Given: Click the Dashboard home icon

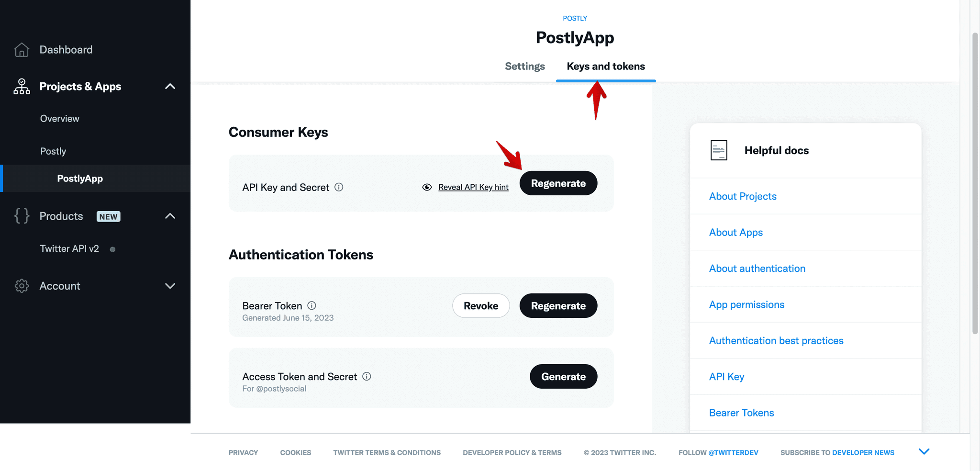Looking at the screenshot, I should [x=22, y=50].
